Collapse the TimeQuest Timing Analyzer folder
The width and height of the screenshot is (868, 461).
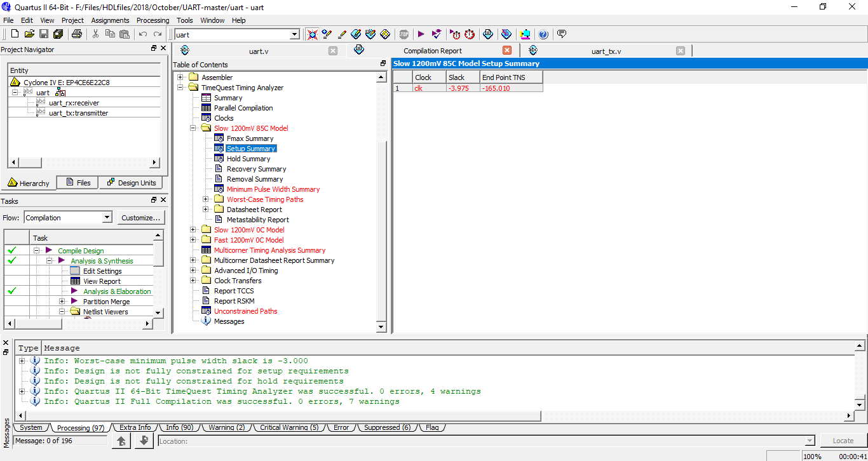tap(180, 88)
